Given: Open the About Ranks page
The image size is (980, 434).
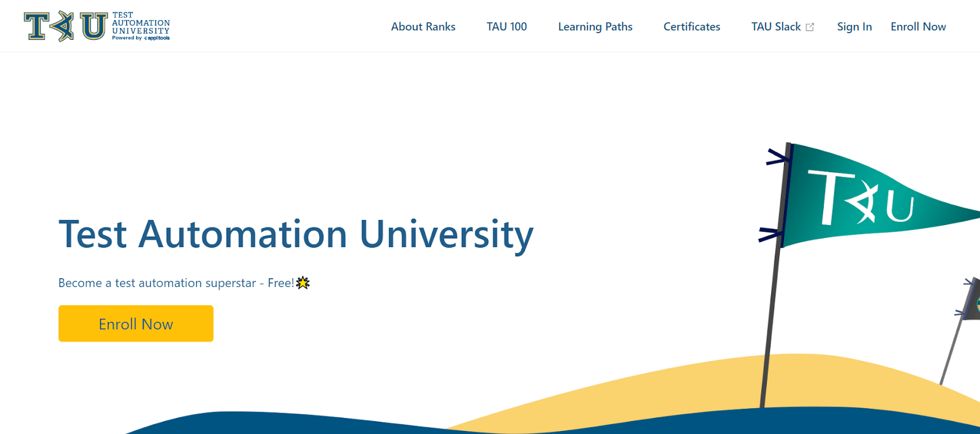Looking at the screenshot, I should click(423, 26).
